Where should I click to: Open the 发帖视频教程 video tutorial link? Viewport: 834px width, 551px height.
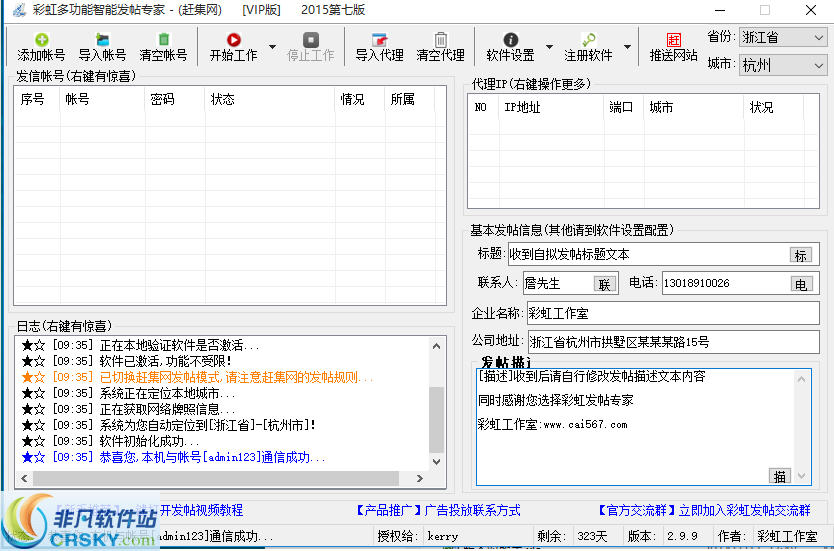click(x=201, y=511)
